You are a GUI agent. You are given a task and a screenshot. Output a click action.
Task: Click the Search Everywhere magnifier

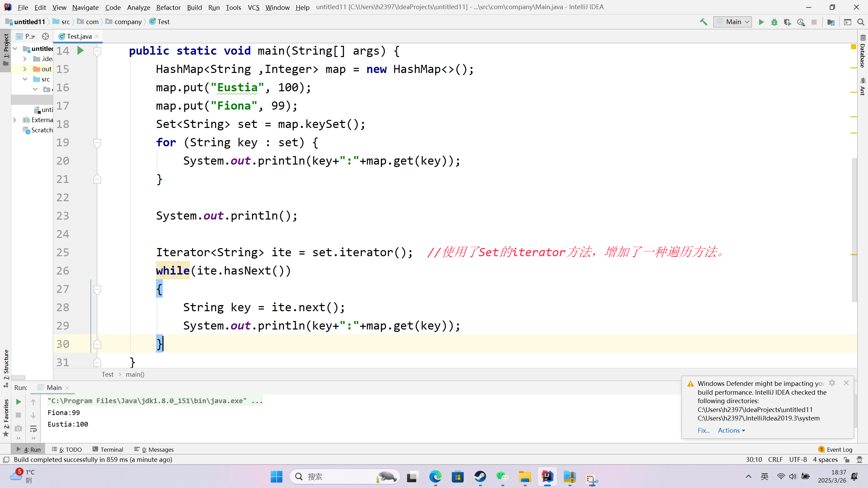861,22
